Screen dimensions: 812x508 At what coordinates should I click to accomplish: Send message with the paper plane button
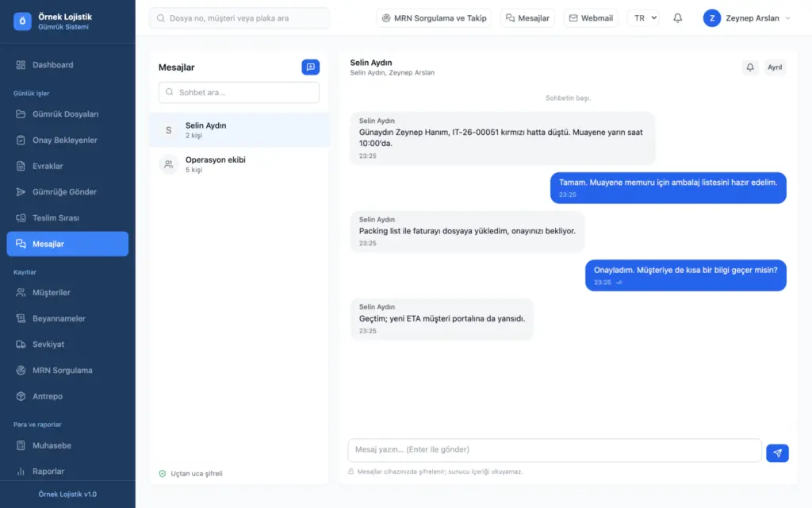point(777,453)
